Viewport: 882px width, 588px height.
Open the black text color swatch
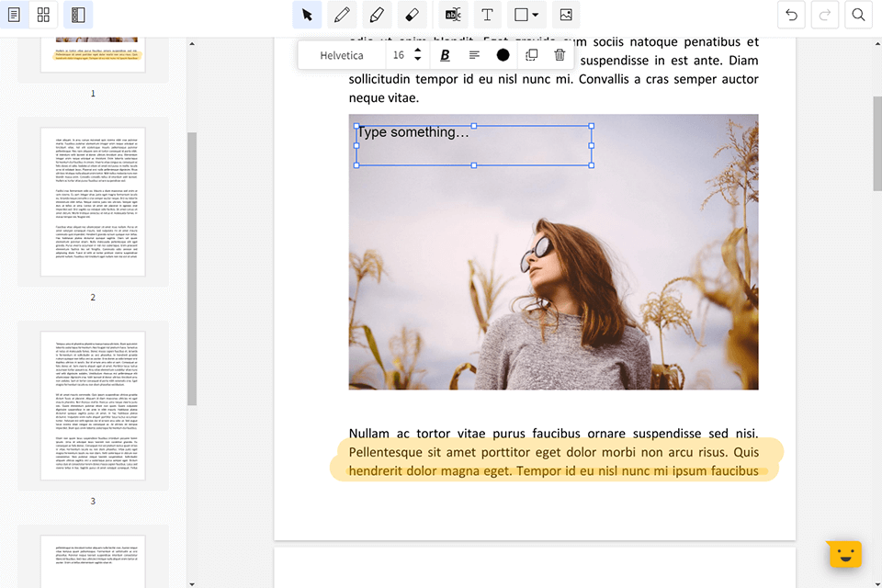tap(503, 55)
